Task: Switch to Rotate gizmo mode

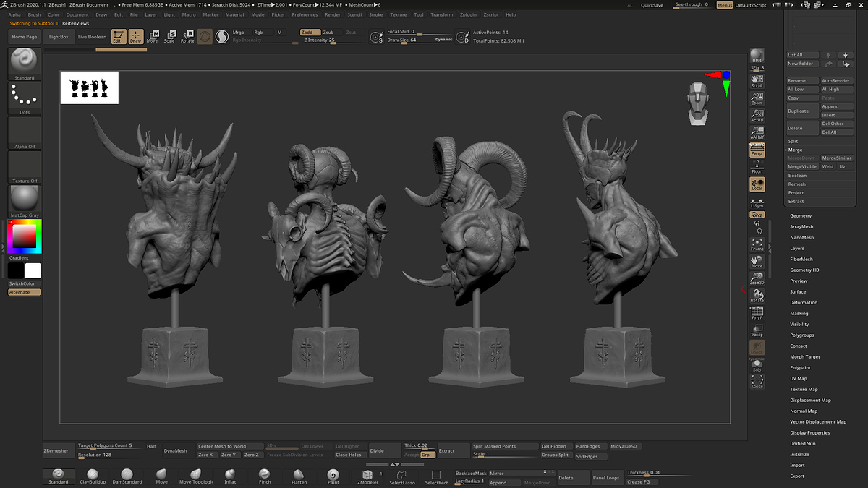Action: pyautogui.click(x=187, y=36)
